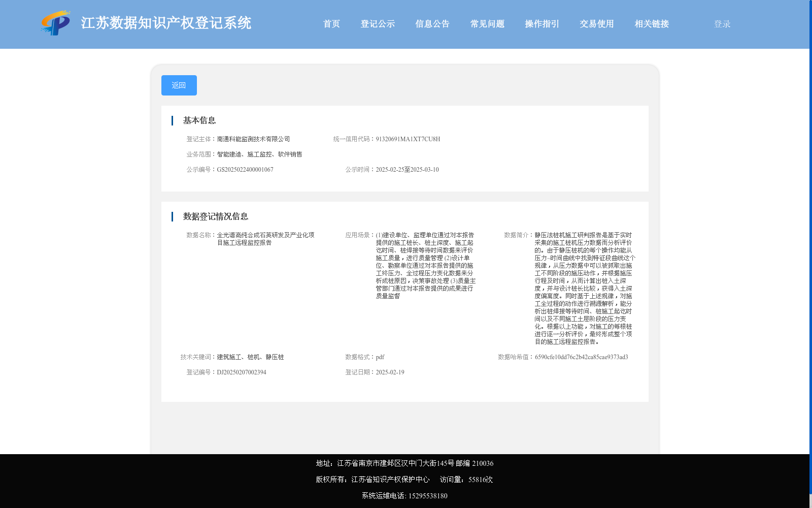Image resolution: width=812 pixels, height=508 pixels.
Task: Go to 信息公告 in the navigation
Action: pyautogui.click(x=432, y=24)
